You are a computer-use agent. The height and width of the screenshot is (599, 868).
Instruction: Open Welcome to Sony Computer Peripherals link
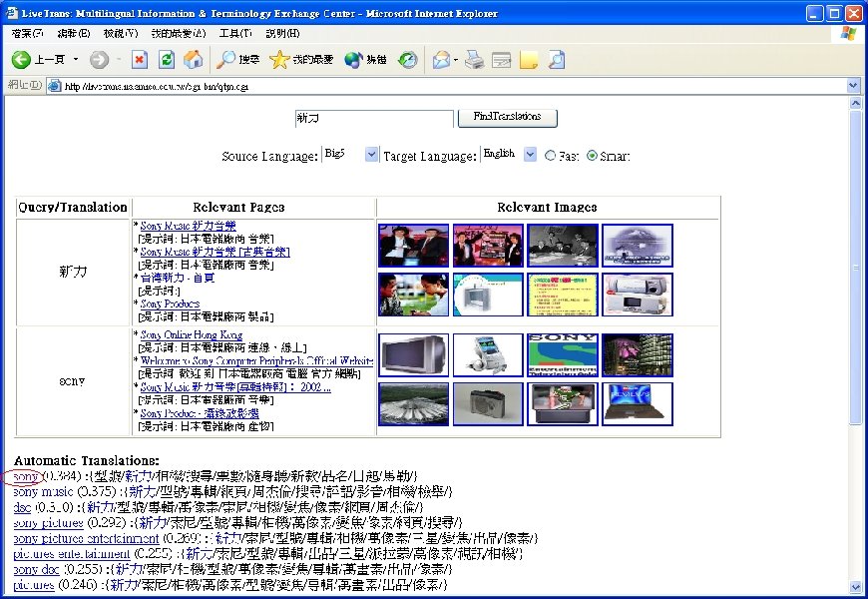pyautogui.click(x=256, y=360)
